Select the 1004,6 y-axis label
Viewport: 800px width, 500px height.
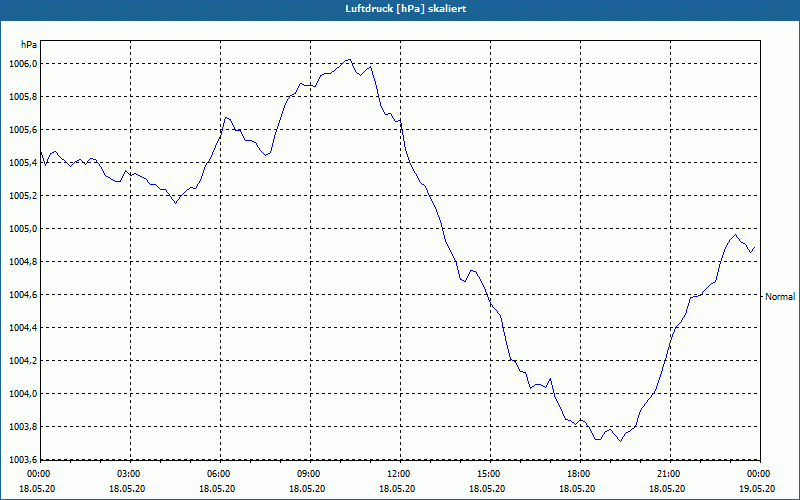23,295
